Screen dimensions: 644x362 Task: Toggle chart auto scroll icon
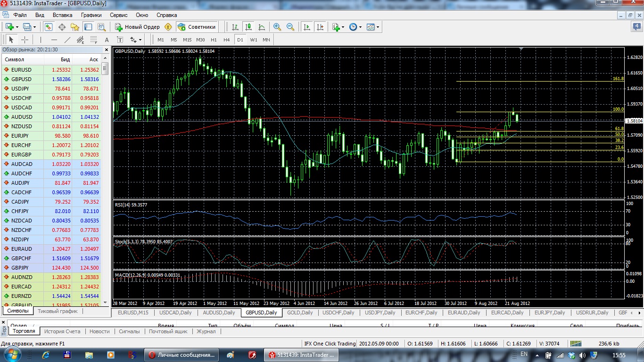point(307,27)
